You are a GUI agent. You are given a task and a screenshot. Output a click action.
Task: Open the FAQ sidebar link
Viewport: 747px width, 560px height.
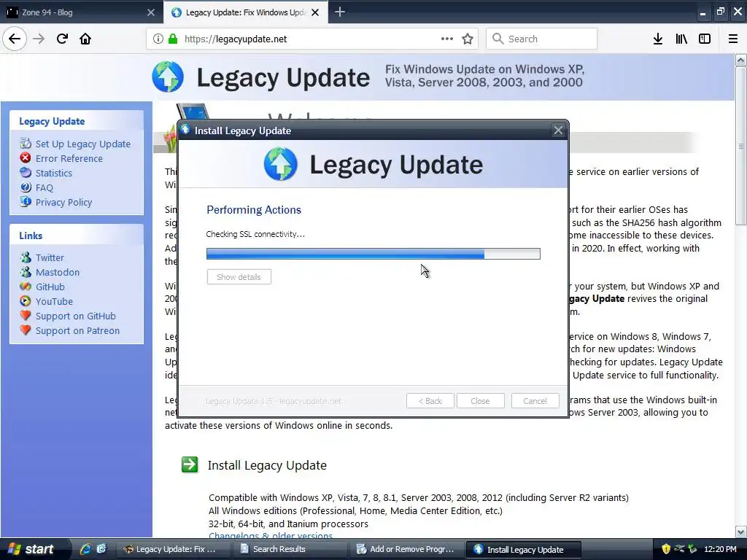click(44, 187)
